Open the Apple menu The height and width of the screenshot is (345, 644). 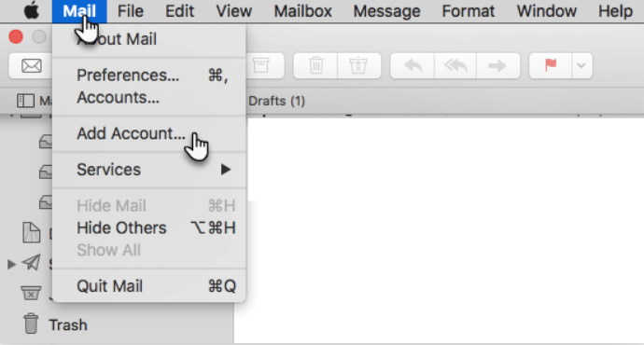point(31,11)
